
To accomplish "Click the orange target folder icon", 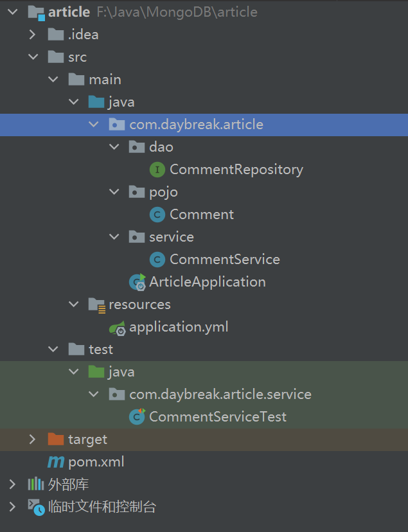I will [56, 439].
